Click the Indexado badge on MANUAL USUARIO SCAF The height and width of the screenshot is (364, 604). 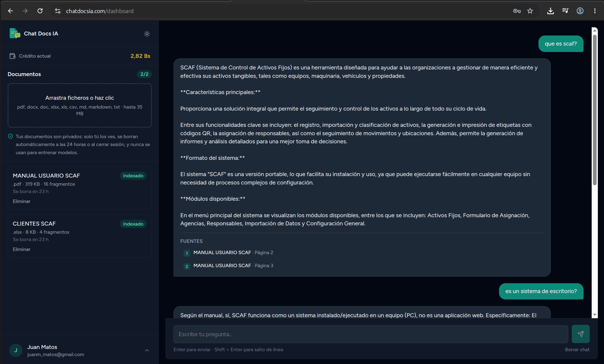click(133, 176)
